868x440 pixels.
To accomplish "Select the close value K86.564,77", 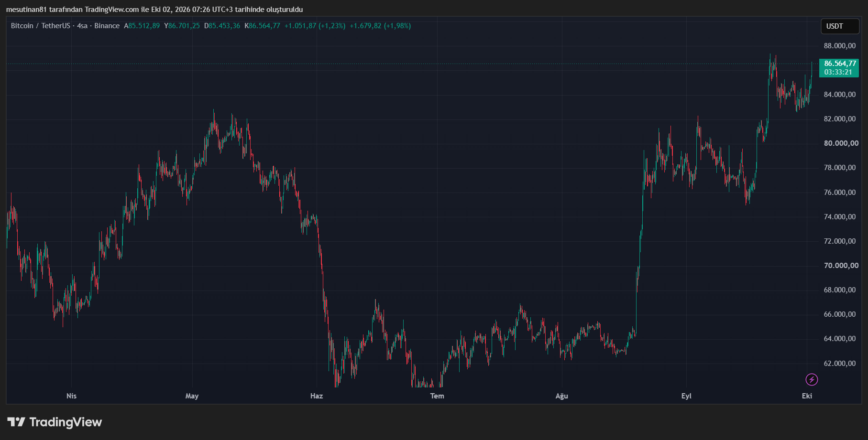I will coord(263,26).
